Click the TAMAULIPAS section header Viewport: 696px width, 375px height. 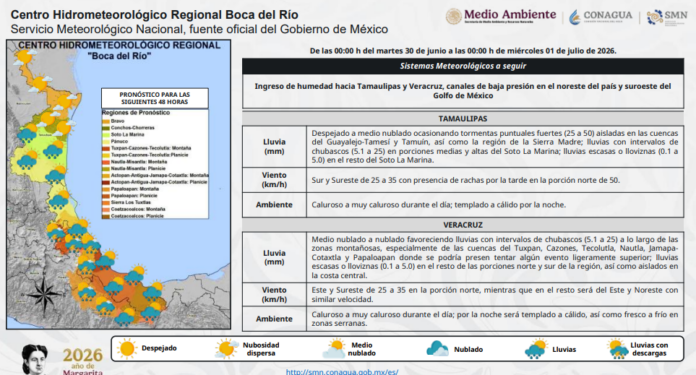[x=463, y=119]
